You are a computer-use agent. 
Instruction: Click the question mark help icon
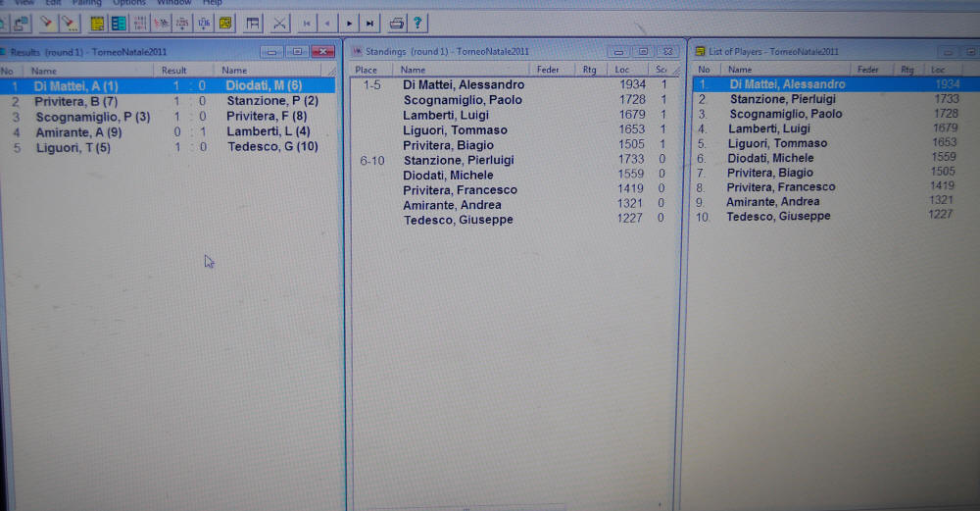point(417,24)
